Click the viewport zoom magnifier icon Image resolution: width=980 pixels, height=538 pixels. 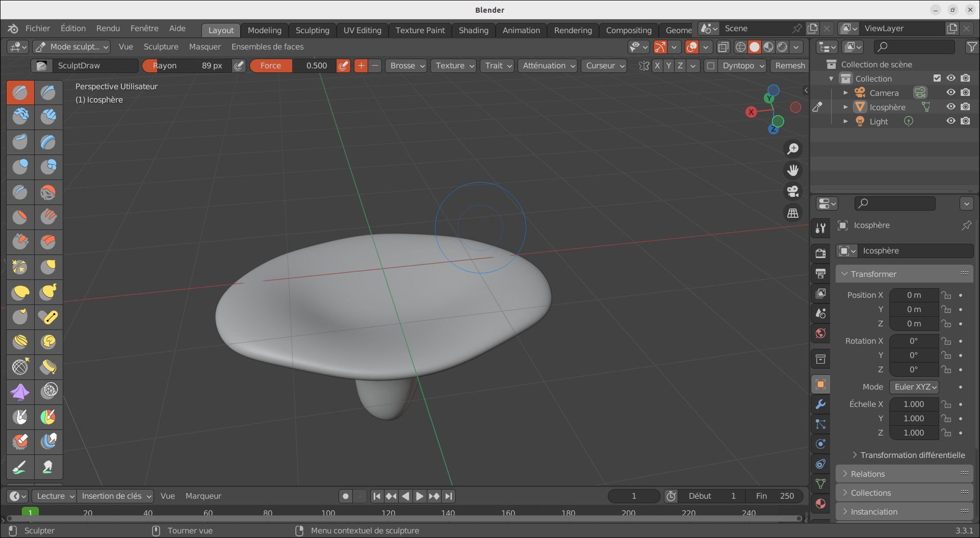click(x=793, y=149)
